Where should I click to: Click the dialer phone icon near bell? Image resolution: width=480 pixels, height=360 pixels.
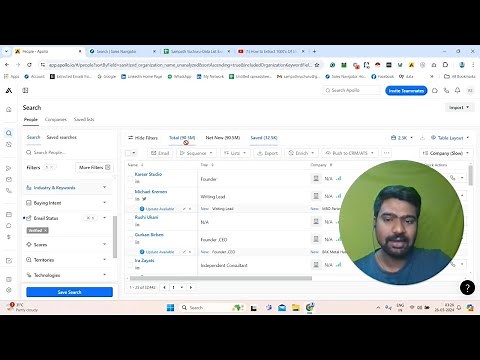pos(446,90)
